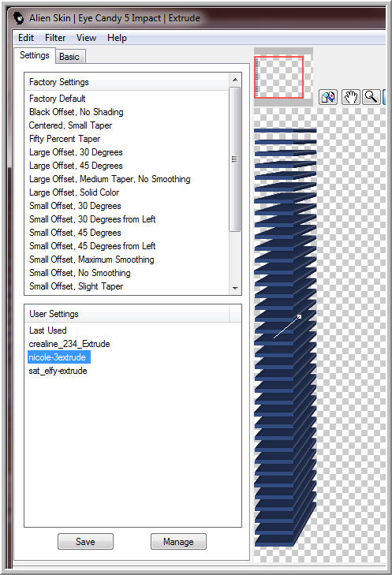The image size is (392, 575).
Task: Click the extrude direction handle in preview
Action: [299, 316]
